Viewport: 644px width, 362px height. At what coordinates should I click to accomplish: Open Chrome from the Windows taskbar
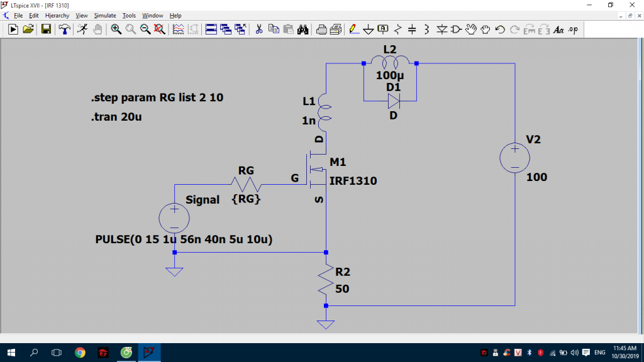[x=80, y=353]
